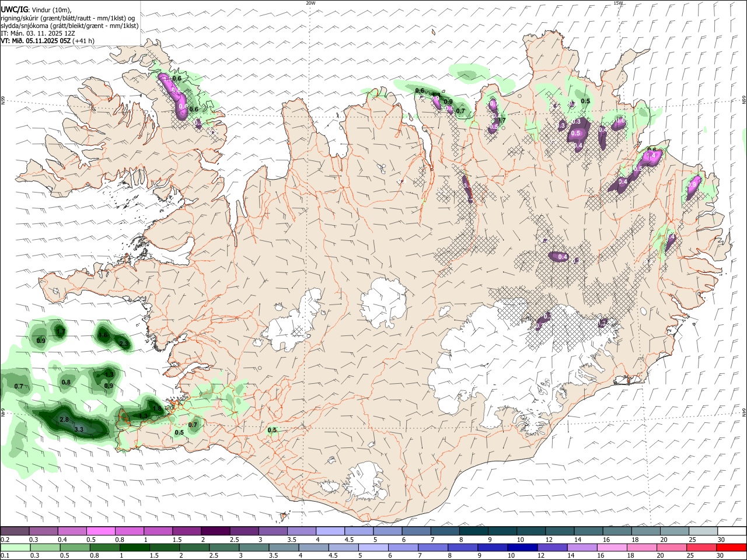Click the "1.8" rainfall value on the map
Image resolution: width=747 pixels, height=560 pixels.
point(156,409)
